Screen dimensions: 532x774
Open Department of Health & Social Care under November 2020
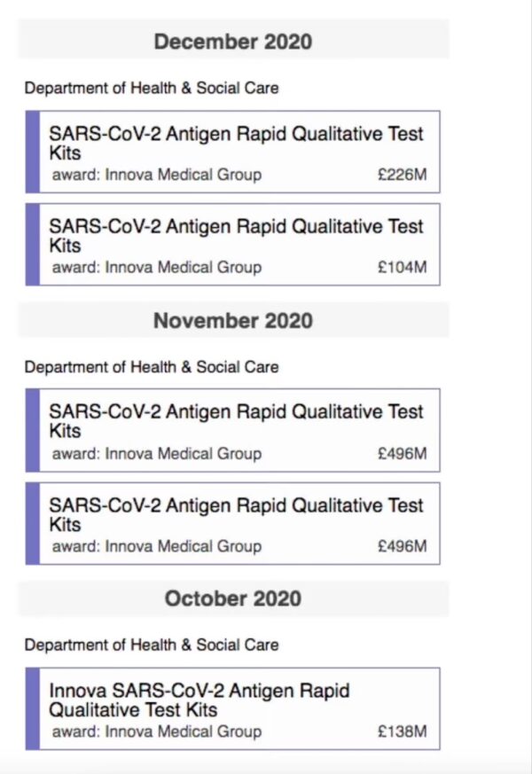point(152,367)
